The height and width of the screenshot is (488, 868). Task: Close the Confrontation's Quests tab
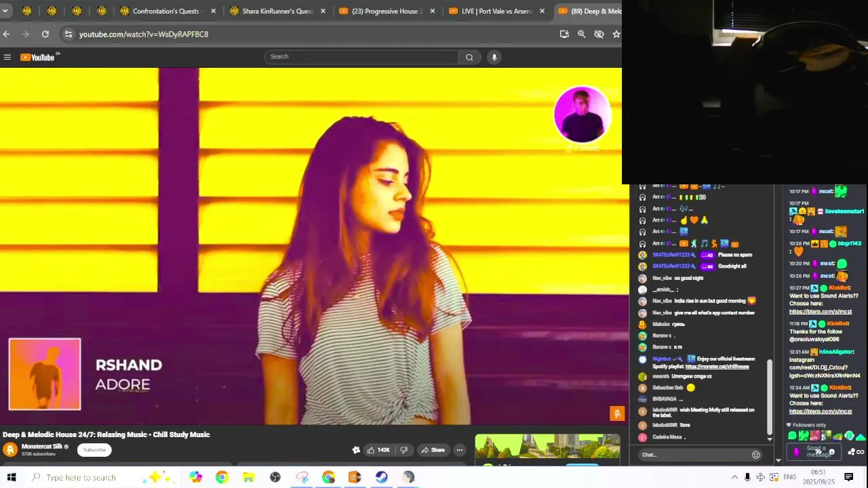coord(214,11)
